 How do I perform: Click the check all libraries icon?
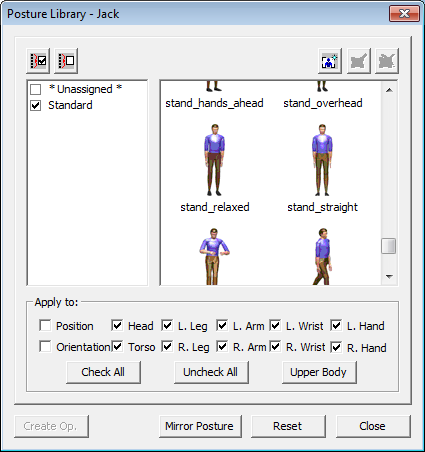coord(38,61)
